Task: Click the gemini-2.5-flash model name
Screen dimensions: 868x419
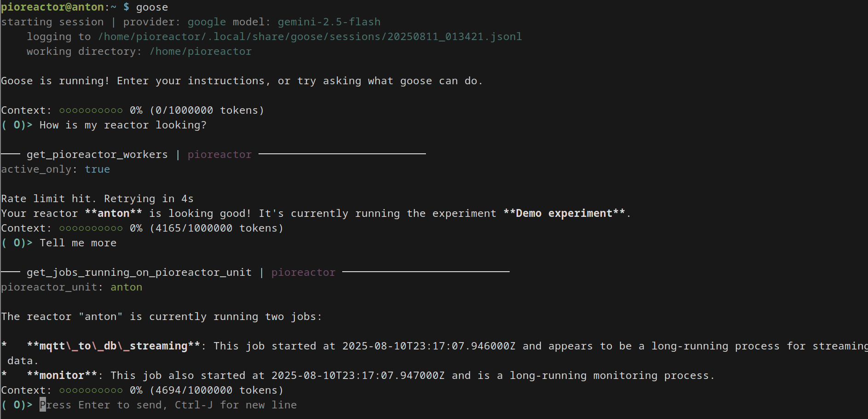Action: [x=329, y=22]
